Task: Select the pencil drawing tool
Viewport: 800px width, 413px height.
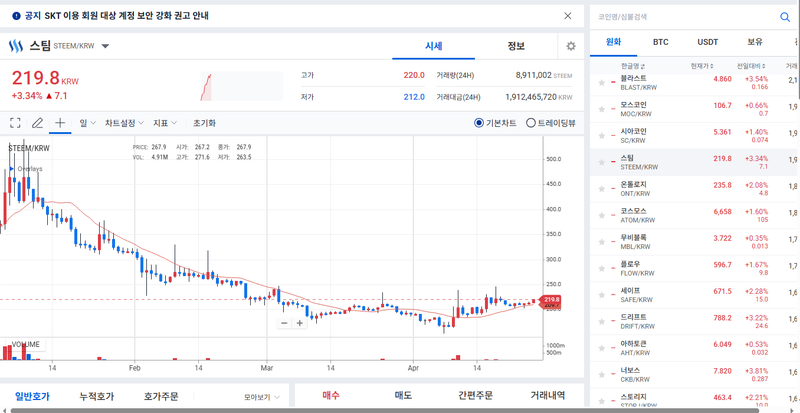Action: (x=37, y=123)
